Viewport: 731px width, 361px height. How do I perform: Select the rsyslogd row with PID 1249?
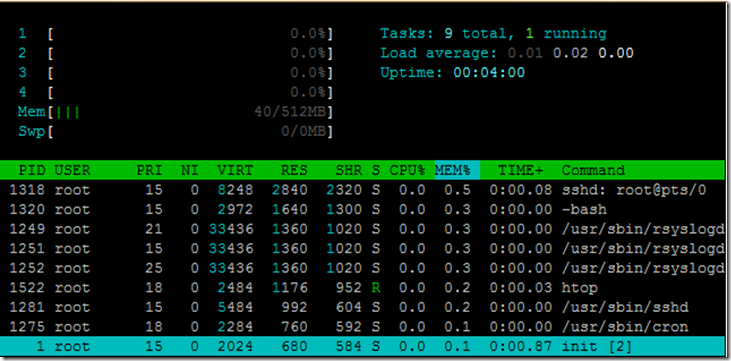click(363, 229)
